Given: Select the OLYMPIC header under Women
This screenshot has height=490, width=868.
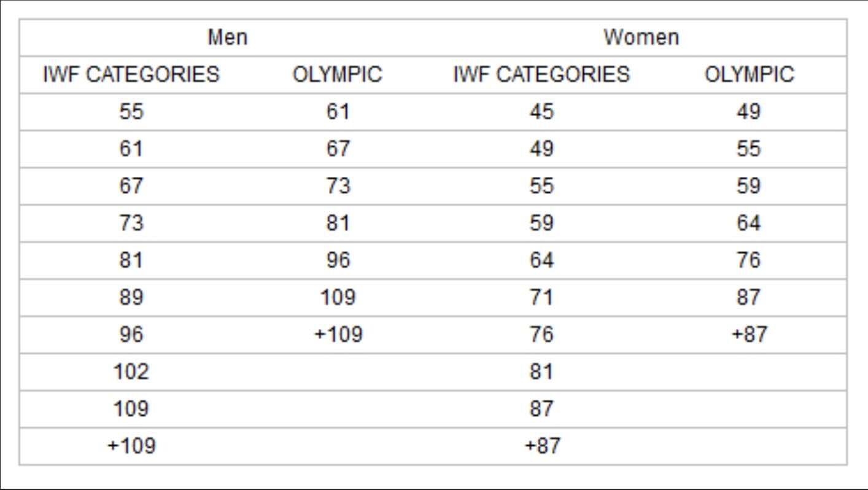Looking at the screenshot, I should coord(748,75).
